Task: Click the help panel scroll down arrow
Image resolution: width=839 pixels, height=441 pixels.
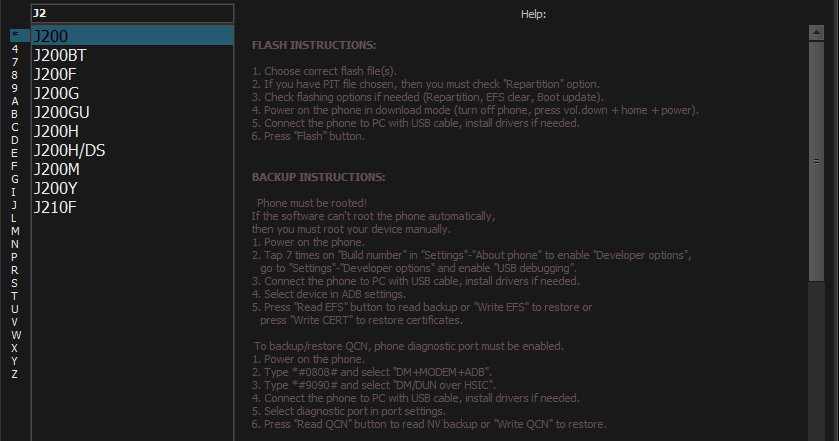Action: tap(815, 433)
